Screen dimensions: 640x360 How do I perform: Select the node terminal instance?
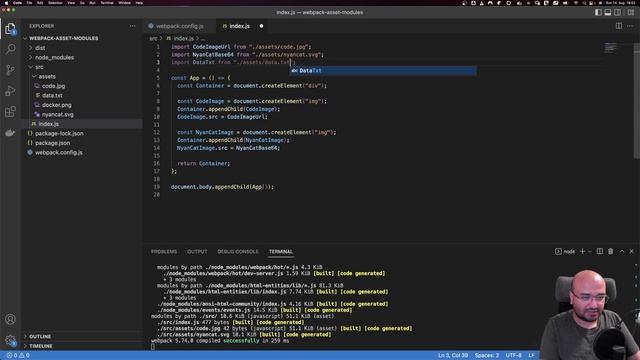(x=565, y=251)
